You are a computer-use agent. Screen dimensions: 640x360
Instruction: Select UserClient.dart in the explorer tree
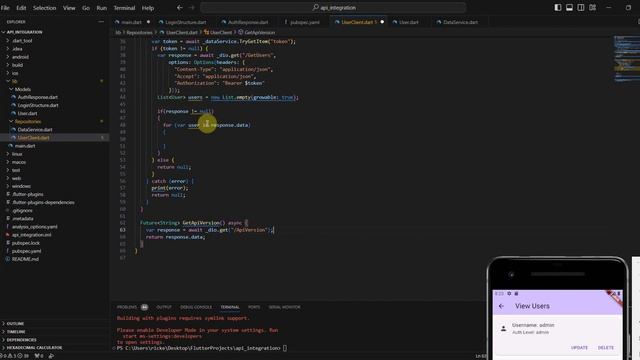(33, 138)
